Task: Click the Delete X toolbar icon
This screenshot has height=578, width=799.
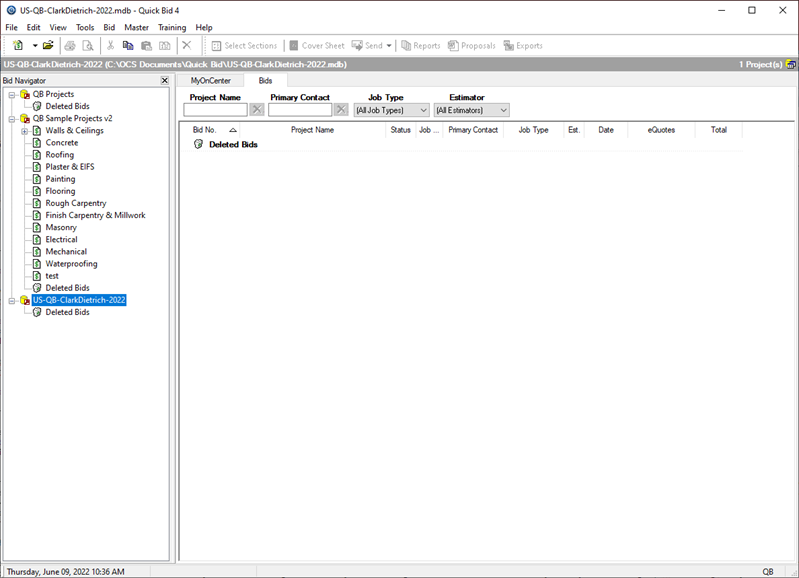Action: click(187, 45)
